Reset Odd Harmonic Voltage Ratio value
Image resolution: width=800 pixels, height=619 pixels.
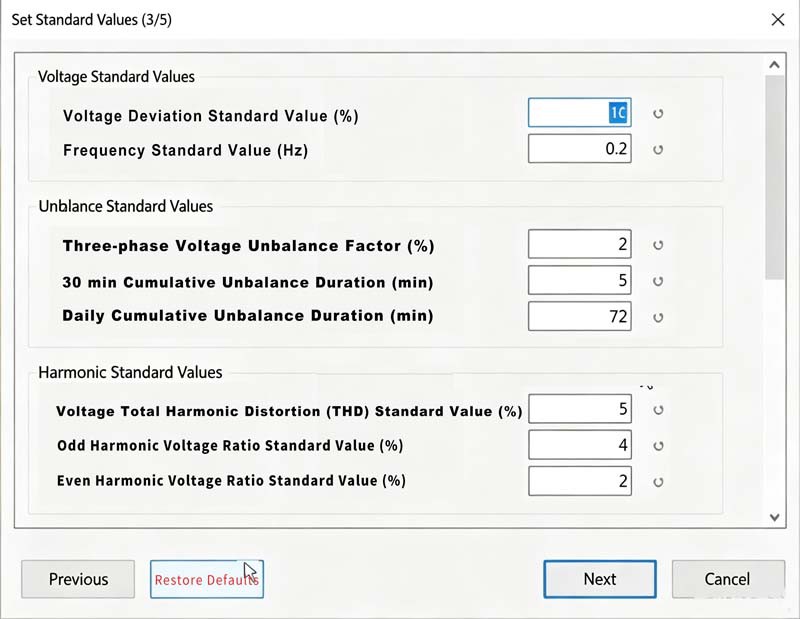click(x=658, y=446)
